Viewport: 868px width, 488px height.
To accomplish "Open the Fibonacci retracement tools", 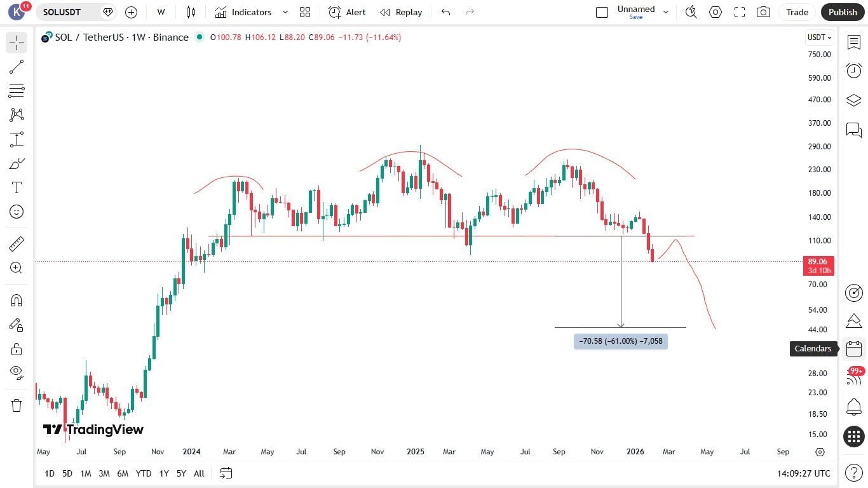I will 17,91.
